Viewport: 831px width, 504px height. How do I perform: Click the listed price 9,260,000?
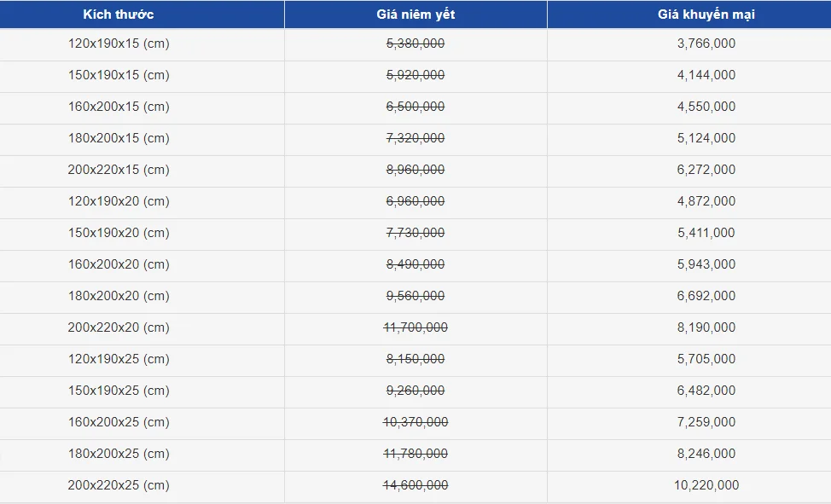click(x=415, y=391)
